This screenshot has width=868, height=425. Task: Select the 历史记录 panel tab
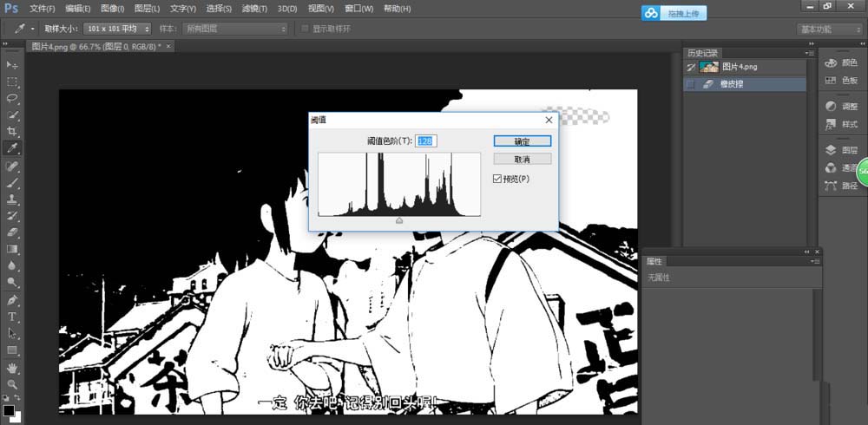click(702, 53)
